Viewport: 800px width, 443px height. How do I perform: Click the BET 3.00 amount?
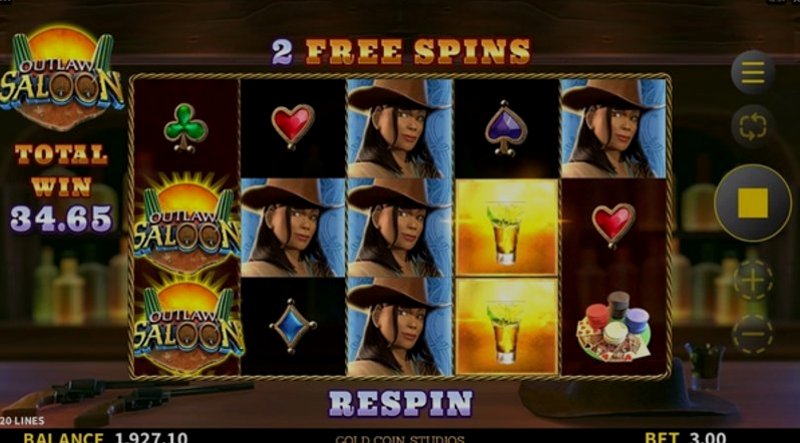pos(685,437)
